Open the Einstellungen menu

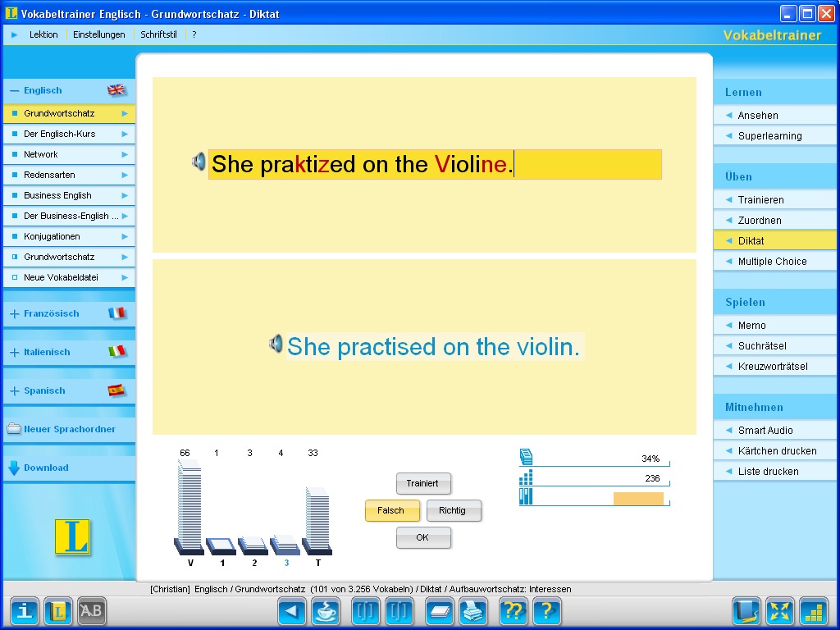pos(99,34)
